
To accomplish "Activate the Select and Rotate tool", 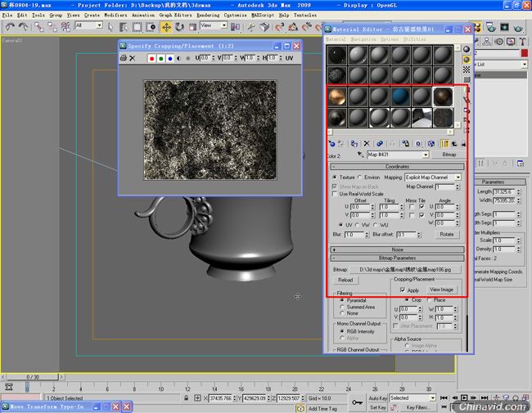I will [x=179, y=27].
